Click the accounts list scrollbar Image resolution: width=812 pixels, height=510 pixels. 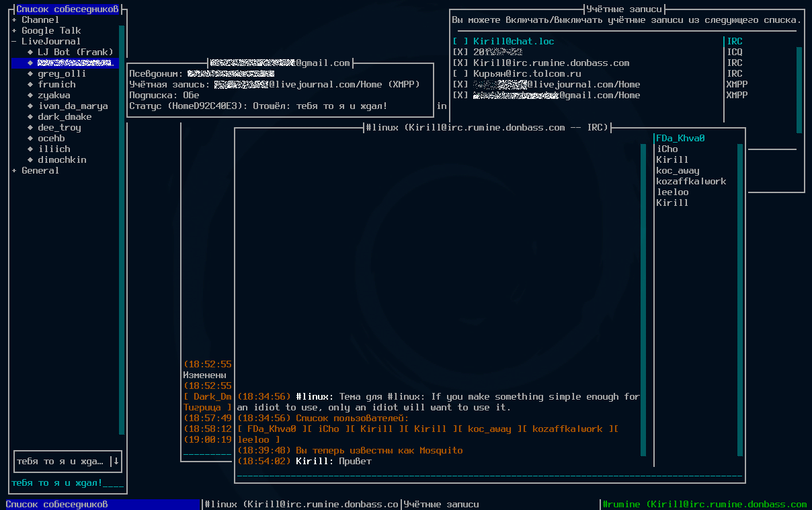tap(799, 89)
